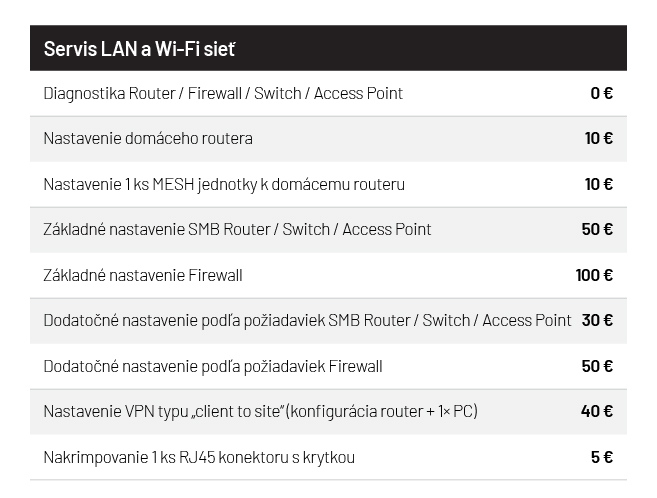The width and height of the screenshot is (657, 498).
Task: Click the 50 € price for Dodatočné Firewall
Action: 597,366
